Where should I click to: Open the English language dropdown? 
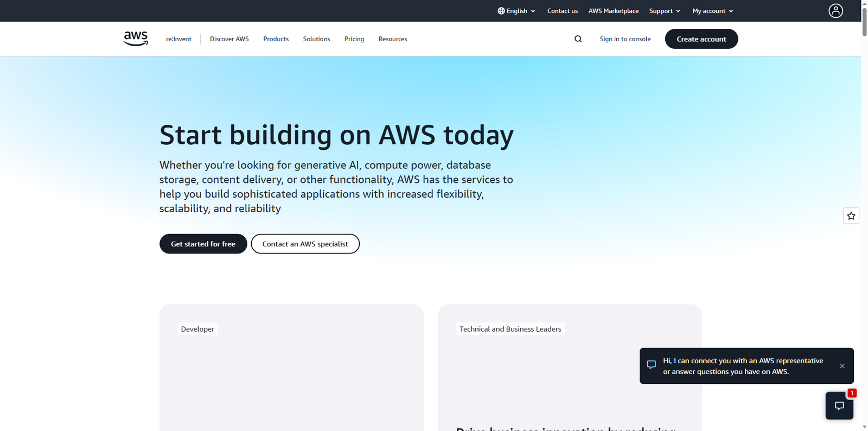pyautogui.click(x=516, y=11)
